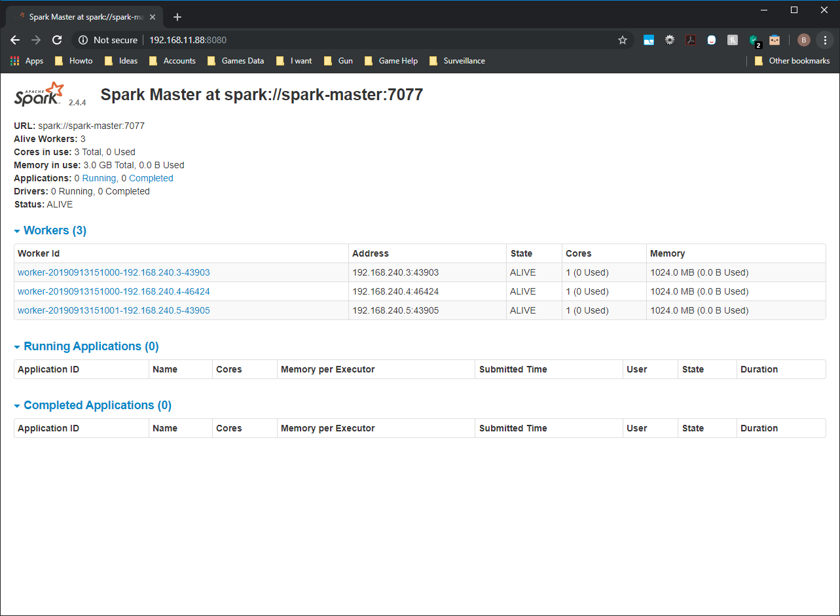The width and height of the screenshot is (840, 616).
Task: Open the Chrome profile avatar B
Action: click(803, 40)
